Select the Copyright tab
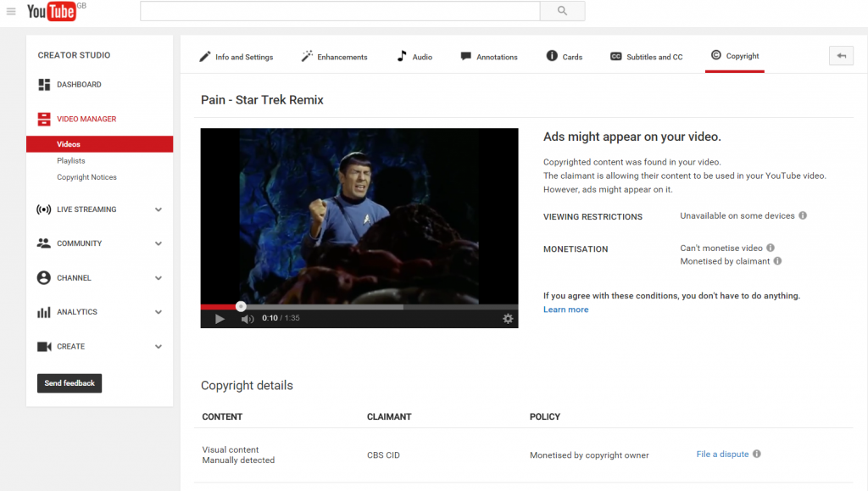Screen dimensions: 868x491 coord(735,56)
